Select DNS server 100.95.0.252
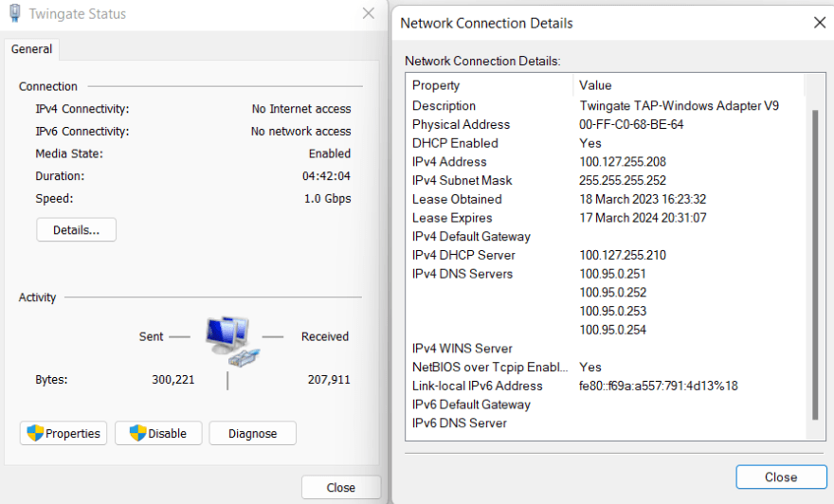The height and width of the screenshot is (504, 834). (x=613, y=293)
